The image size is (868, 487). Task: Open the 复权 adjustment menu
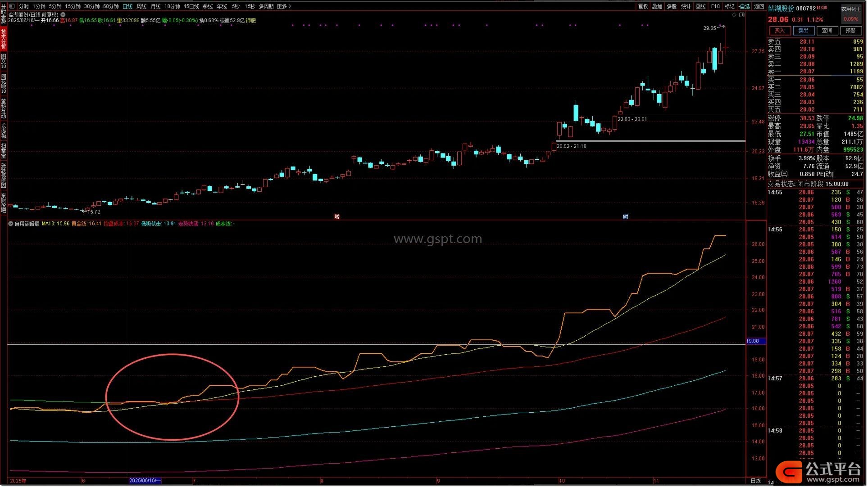(643, 6)
